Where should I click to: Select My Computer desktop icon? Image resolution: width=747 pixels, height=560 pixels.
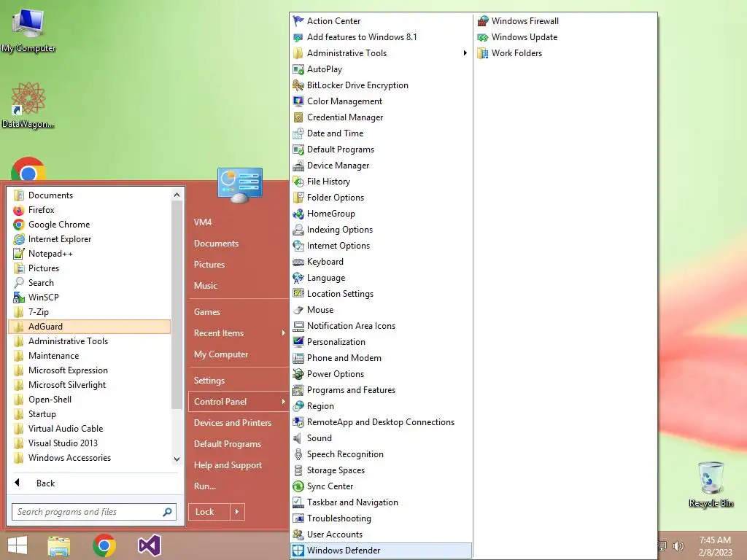tap(28, 29)
